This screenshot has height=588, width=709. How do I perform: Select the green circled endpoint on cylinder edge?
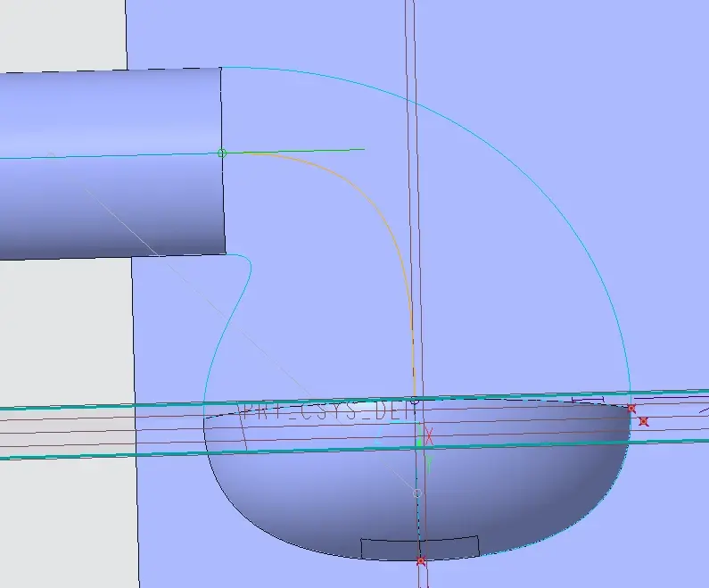click(x=221, y=153)
